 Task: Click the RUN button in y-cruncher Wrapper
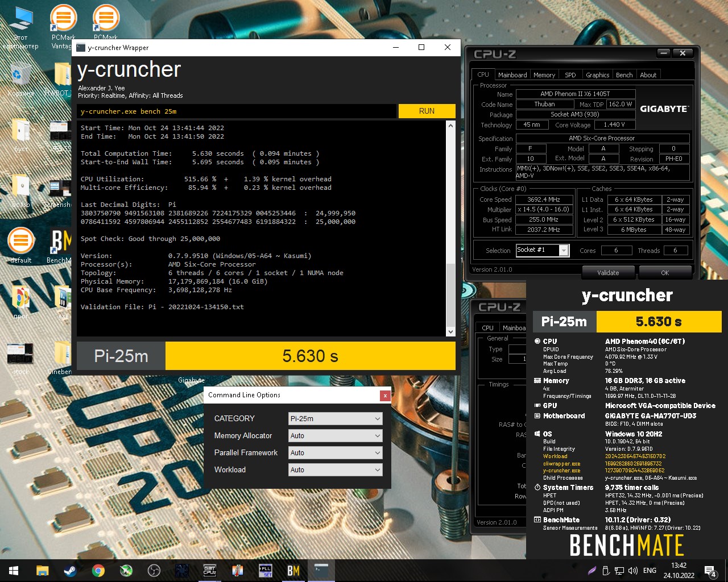(x=427, y=111)
